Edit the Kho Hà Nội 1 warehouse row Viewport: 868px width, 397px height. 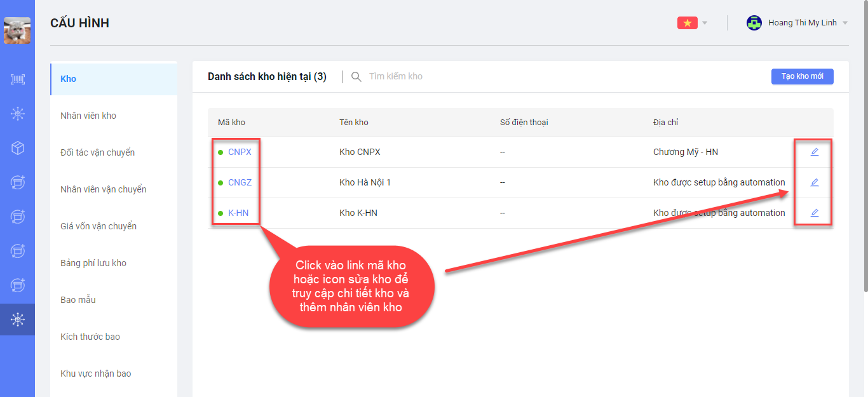pyautogui.click(x=814, y=182)
